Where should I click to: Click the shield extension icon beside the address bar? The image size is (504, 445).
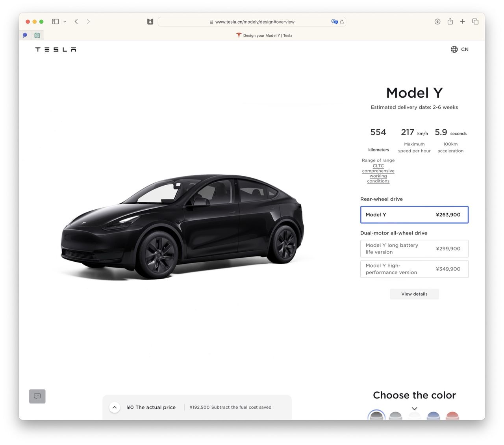tap(150, 22)
